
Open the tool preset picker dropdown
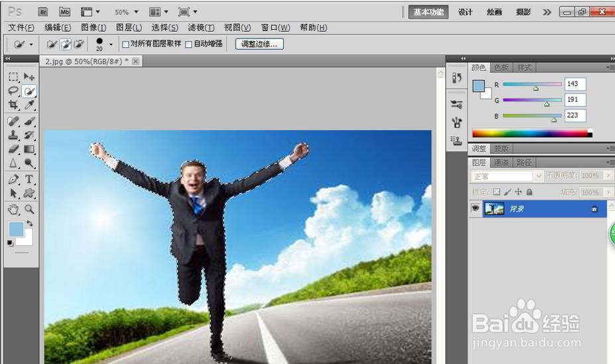pos(31,44)
